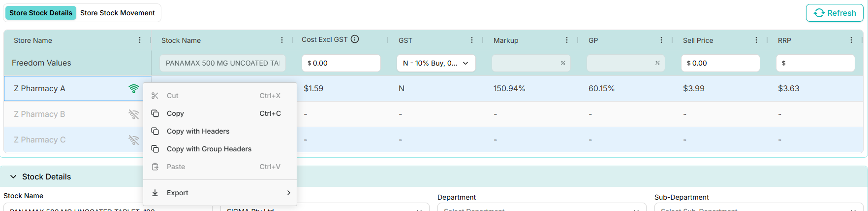
Task: Switch to Store Stock Movement tab
Action: 118,13
